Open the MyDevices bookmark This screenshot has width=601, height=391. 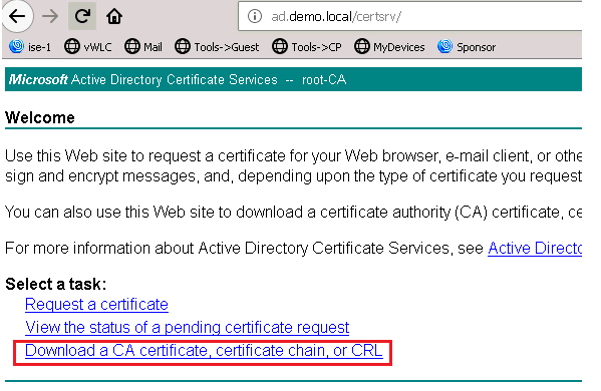(389, 47)
